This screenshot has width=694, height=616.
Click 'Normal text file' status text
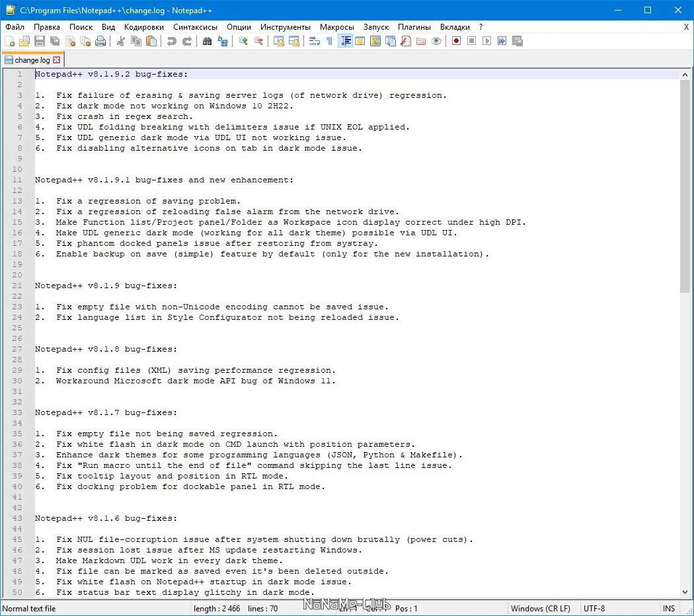click(x=29, y=609)
